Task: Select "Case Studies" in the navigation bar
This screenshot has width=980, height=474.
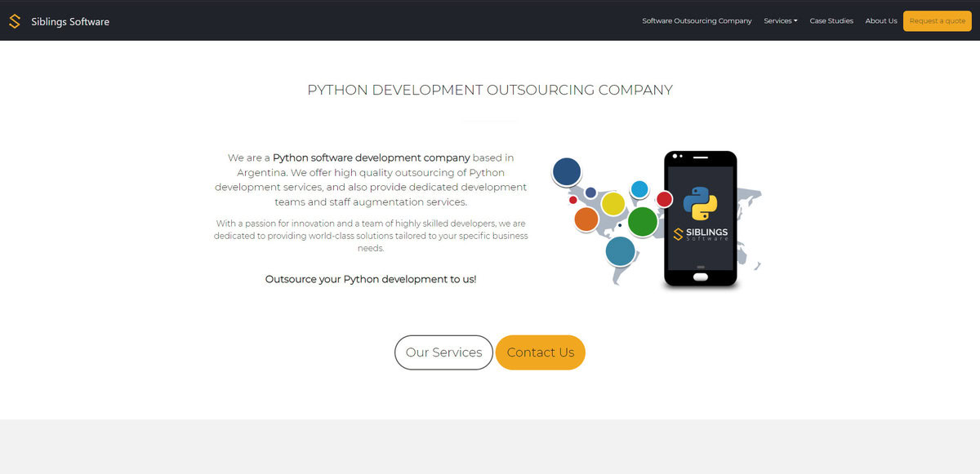Action: [831, 20]
